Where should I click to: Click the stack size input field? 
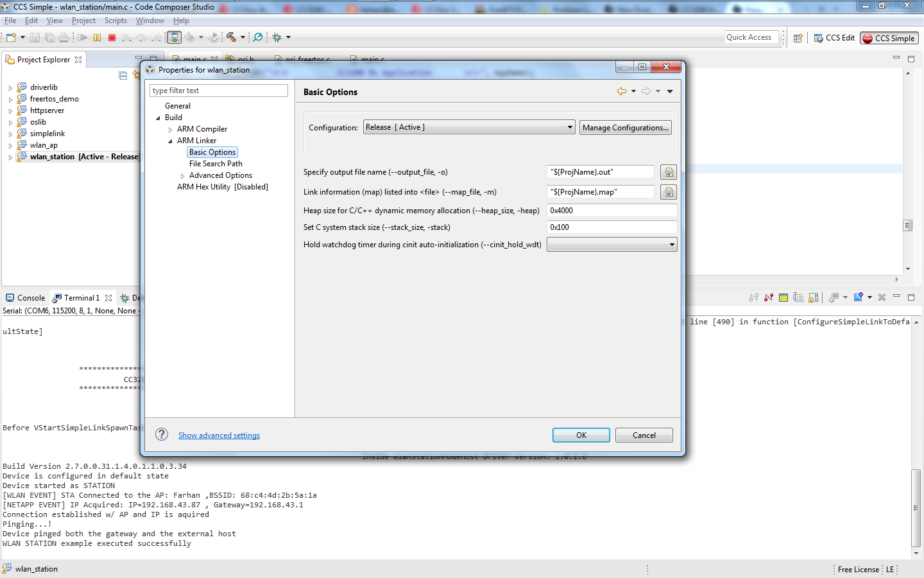click(x=612, y=227)
